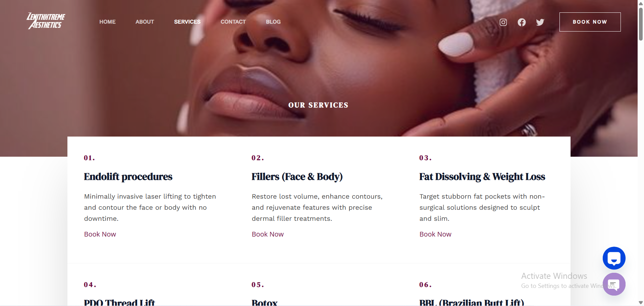Viewport: 644px width, 306px height.
Task: Click the page vertical scrollbar thumb
Action: pyautogui.click(x=641, y=23)
